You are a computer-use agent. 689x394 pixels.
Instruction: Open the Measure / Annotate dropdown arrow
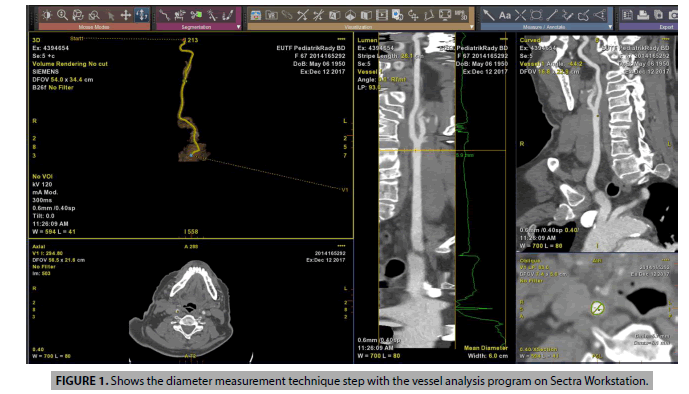(x=610, y=27)
